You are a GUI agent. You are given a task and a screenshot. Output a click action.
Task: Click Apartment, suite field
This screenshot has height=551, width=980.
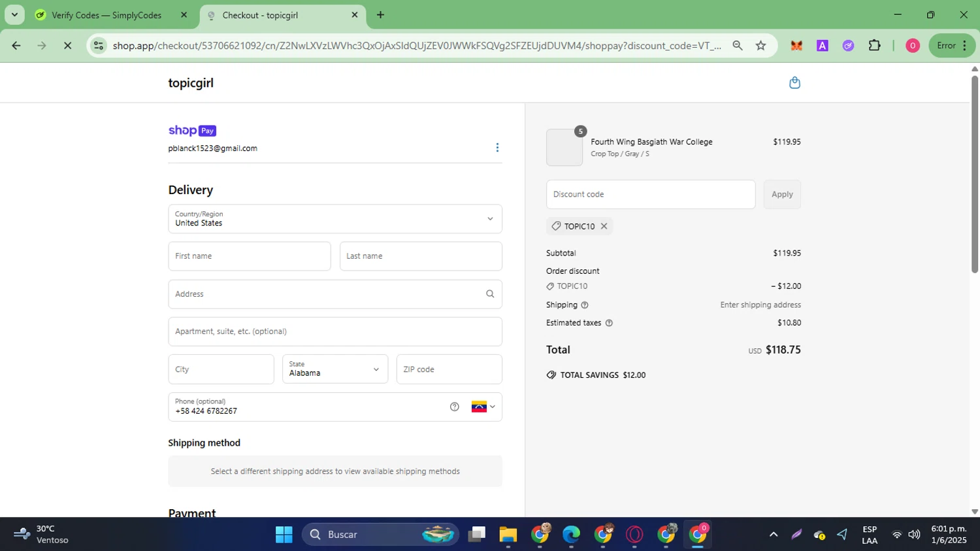click(x=335, y=331)
